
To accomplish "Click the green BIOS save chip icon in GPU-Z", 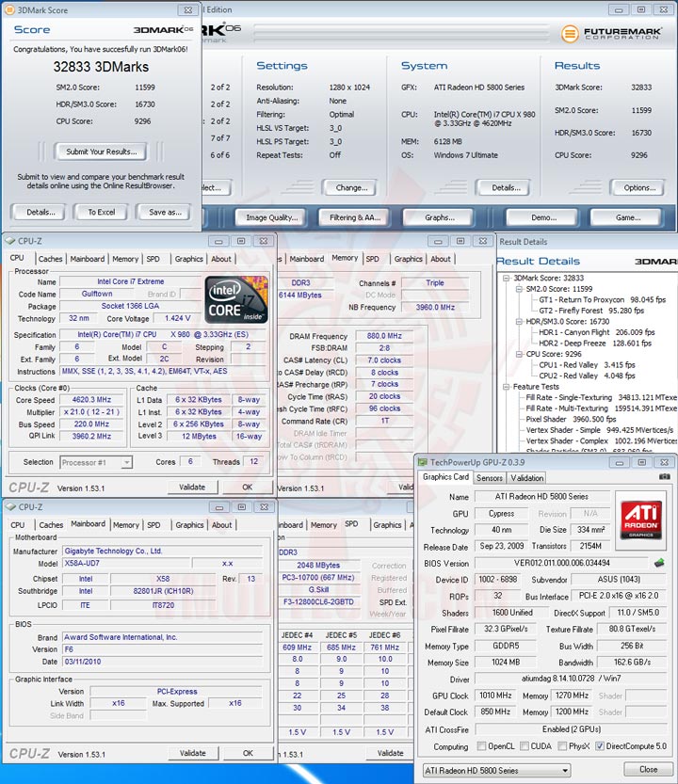I will click(659, 563).
